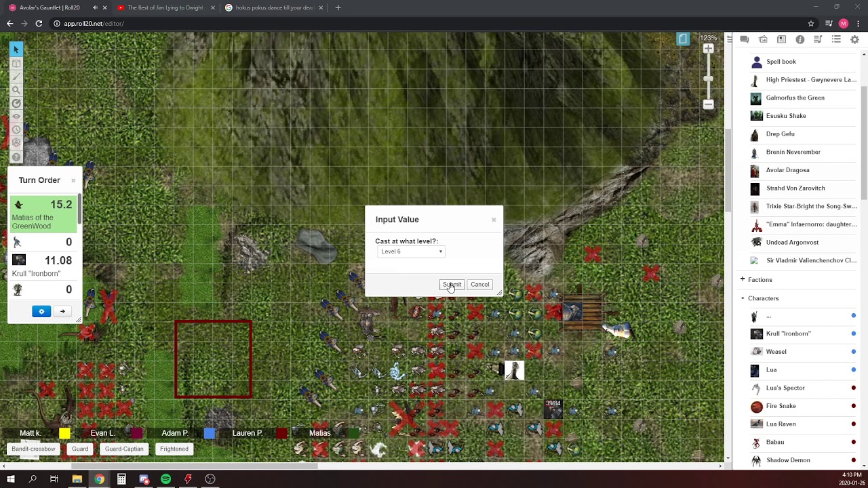This screenshot has height=488, width=868.
Task: Open Strahd Von Zarovitch entry
Action: pos(804,188)
